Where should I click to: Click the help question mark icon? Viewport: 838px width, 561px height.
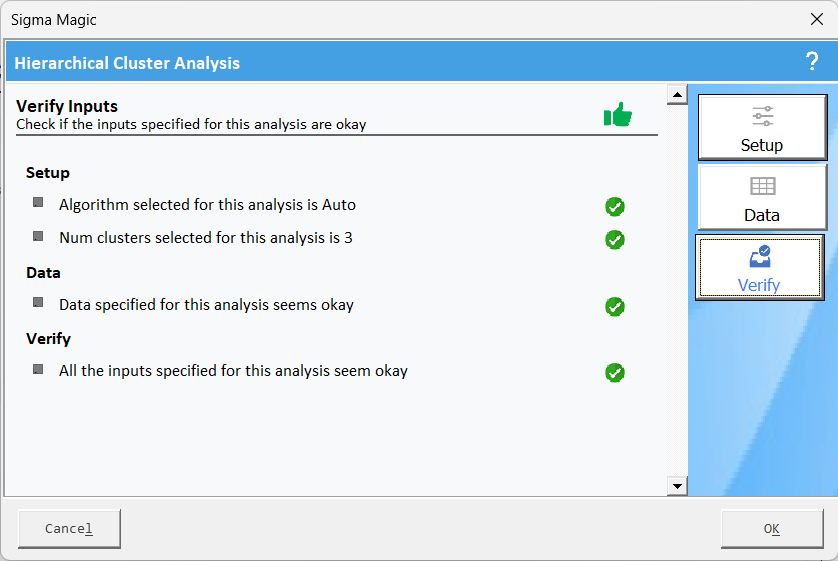point(812,62)
